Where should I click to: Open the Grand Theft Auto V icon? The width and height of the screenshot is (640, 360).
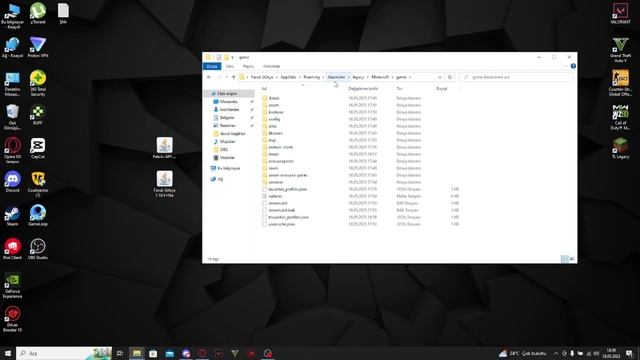coord(620,49)
